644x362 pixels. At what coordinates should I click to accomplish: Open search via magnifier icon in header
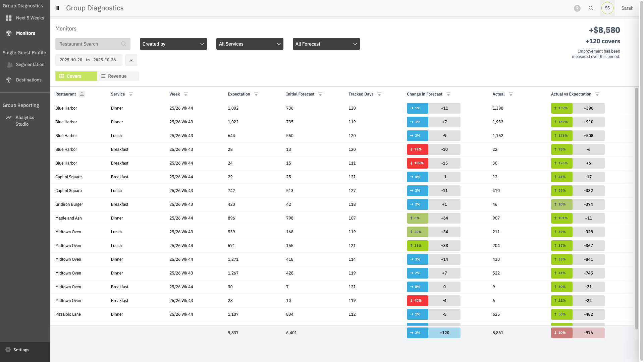tap(591, 8)
